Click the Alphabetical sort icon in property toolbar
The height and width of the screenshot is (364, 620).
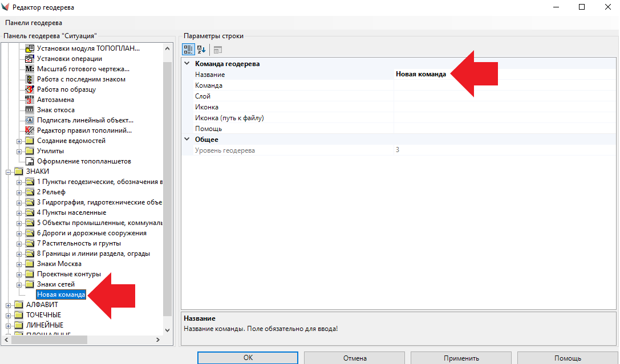click(201, 50)
